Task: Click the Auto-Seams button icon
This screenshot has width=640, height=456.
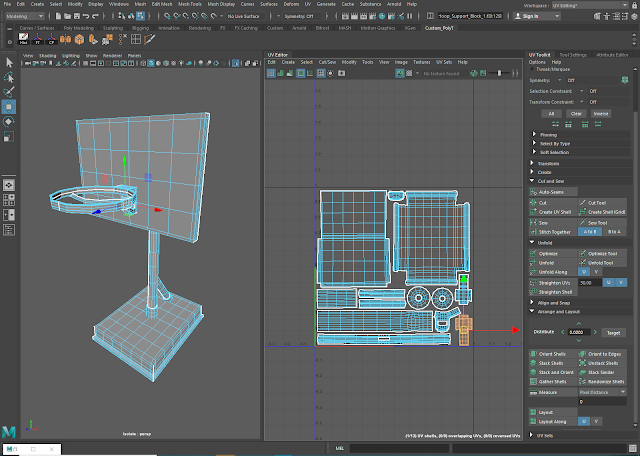Action: (532, 191)
